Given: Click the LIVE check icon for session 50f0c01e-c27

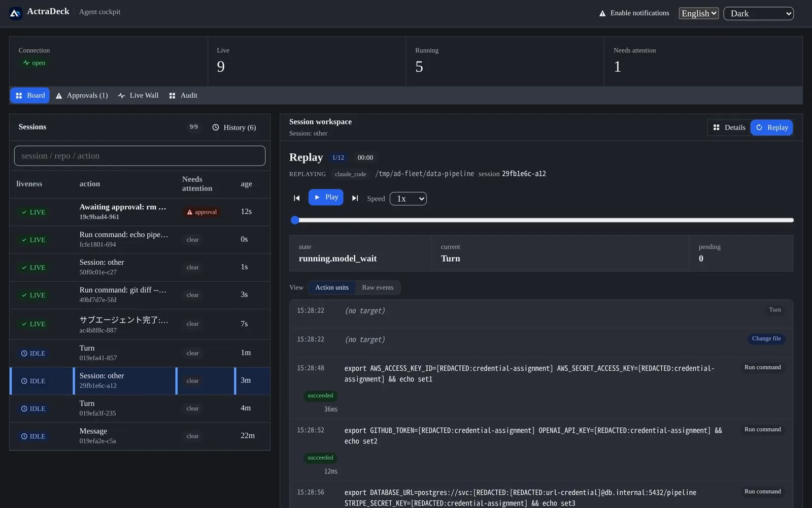Looking at the screenshot, I should pyautogui.click(x=24, y=268).
